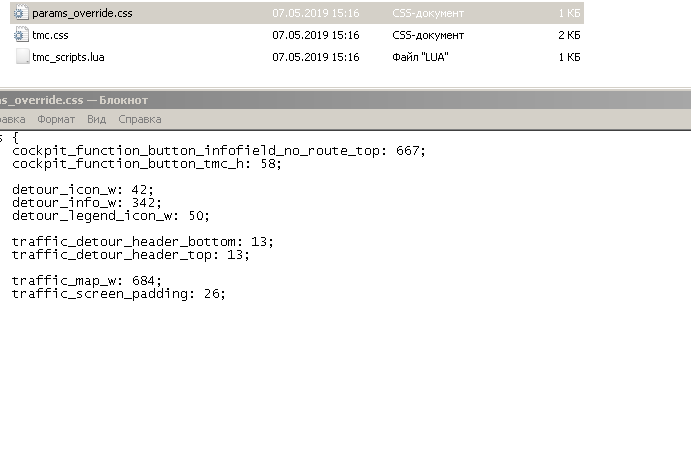Click the params_override.css file name
The width and height of the screenshot is (691, 456).
click(x=82, y=13)
